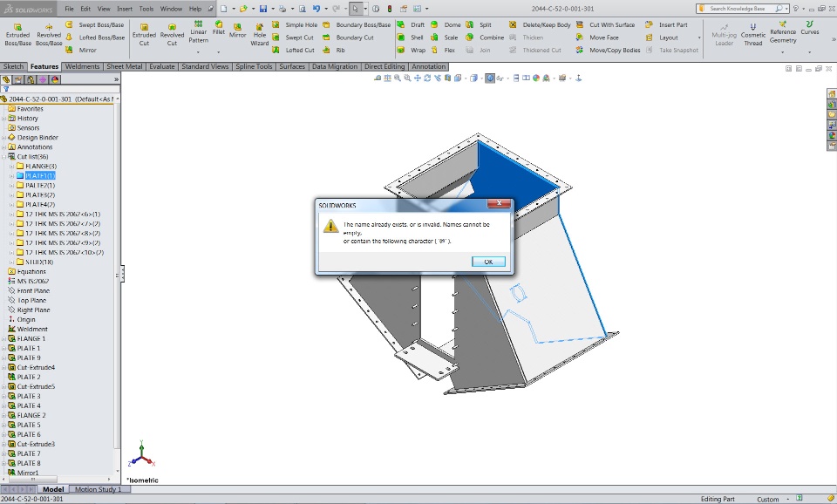Click the Insert Part tool
The width and height of the screenshot is (837, 504).
pos(666,24)
